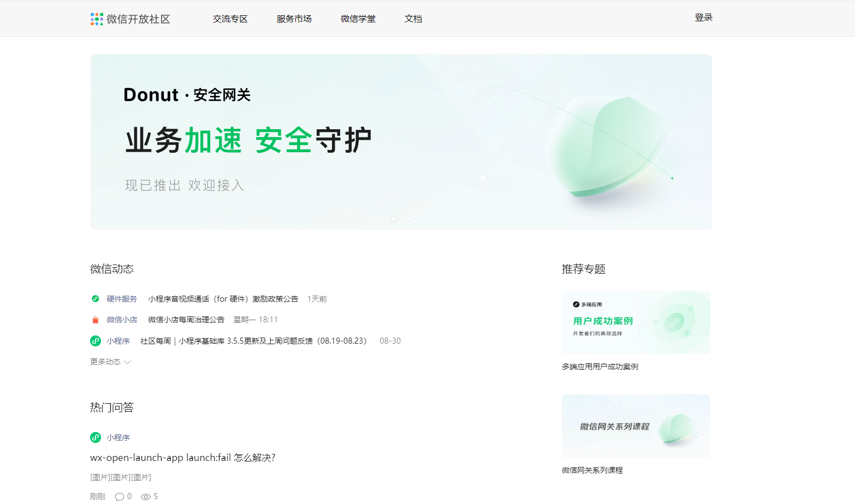Viewport: 855px width, 504px height.
Task: Click the 硬件服务 category tag
Action: click(x=122, y=299)
